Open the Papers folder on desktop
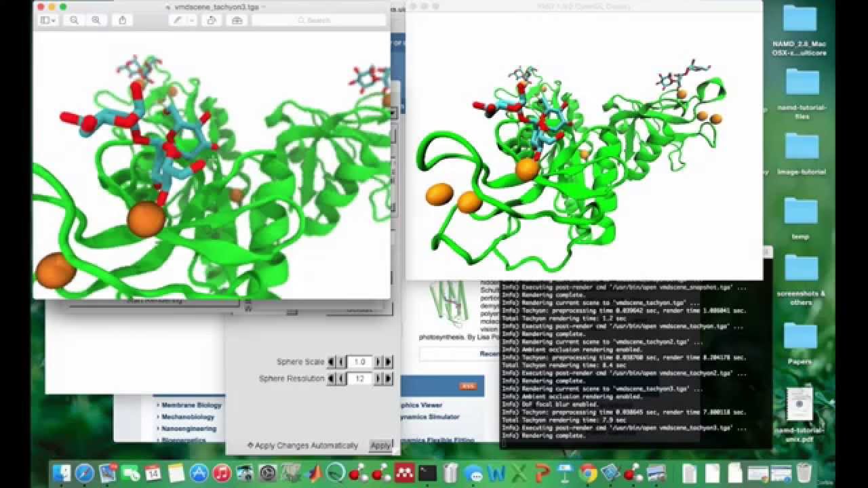 point(800,344)
